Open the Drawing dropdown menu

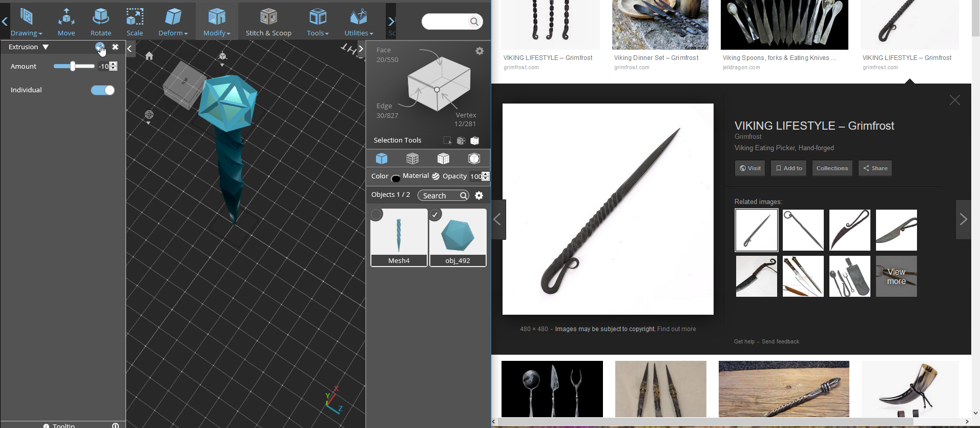tap(27, 22)
